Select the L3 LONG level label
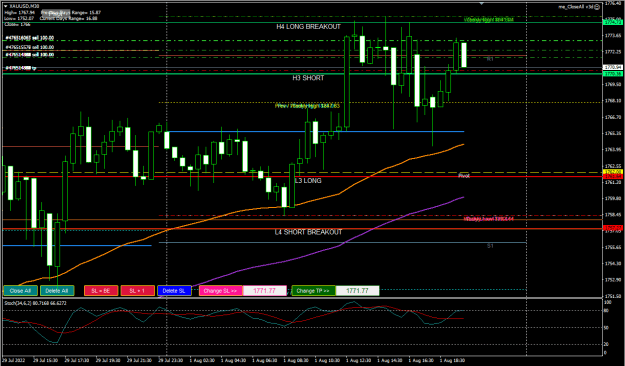625x366 pixels. (308, 181)
